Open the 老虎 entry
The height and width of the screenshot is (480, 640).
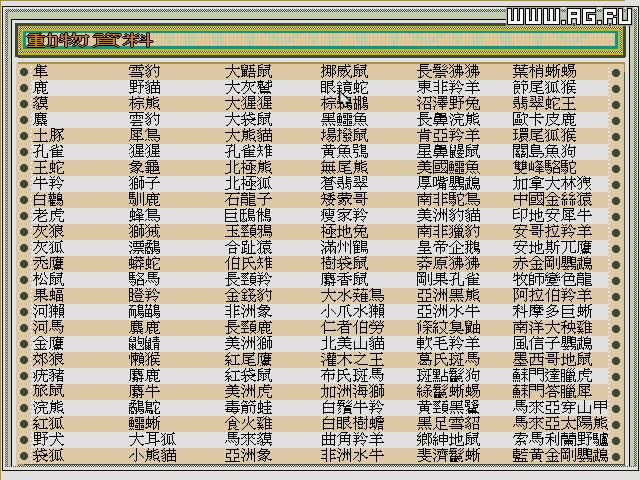click(49, 216)
